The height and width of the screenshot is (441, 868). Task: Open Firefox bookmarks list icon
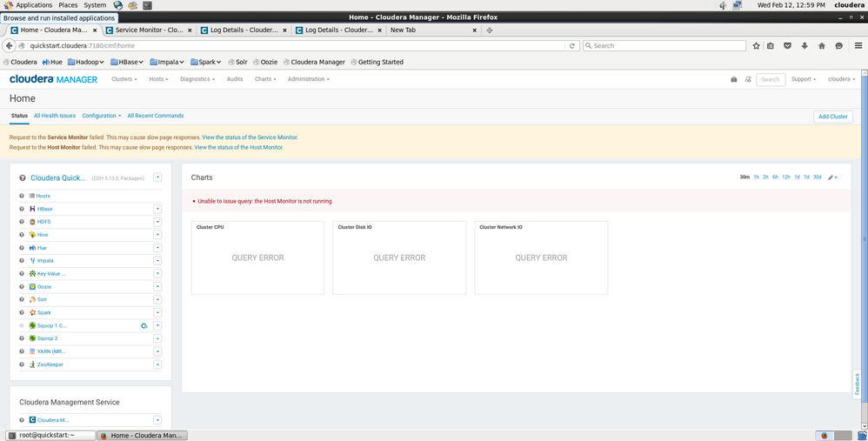(x=771, y=46)
